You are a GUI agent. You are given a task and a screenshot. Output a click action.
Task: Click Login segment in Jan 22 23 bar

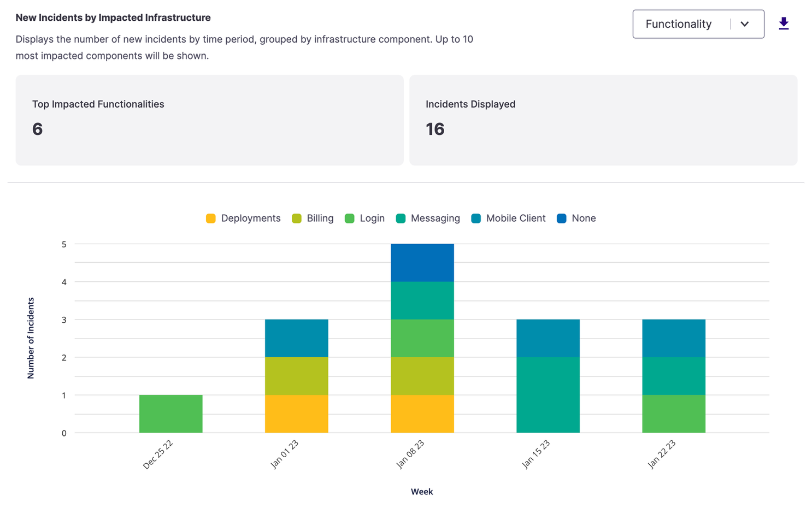(674, 414)
